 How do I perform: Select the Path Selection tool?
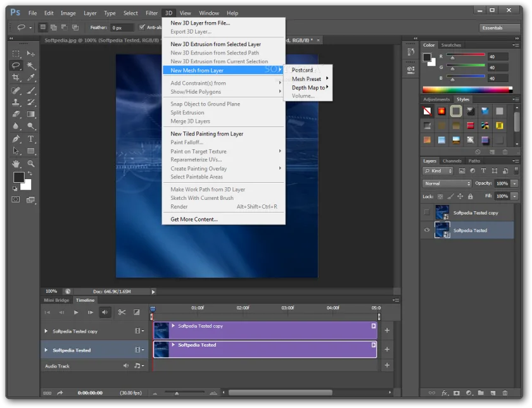pyautogui.click(x=16, y=151)
